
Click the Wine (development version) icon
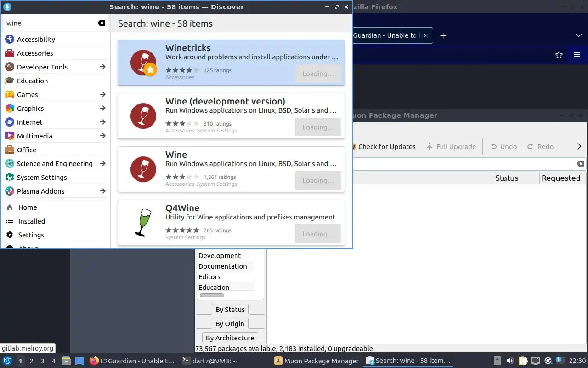(x=143, y=116)
